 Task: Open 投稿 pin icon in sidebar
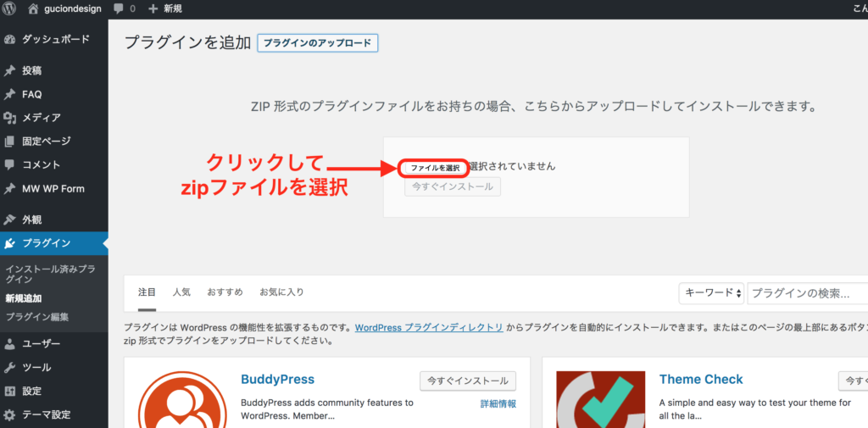[x=9, y=70]
